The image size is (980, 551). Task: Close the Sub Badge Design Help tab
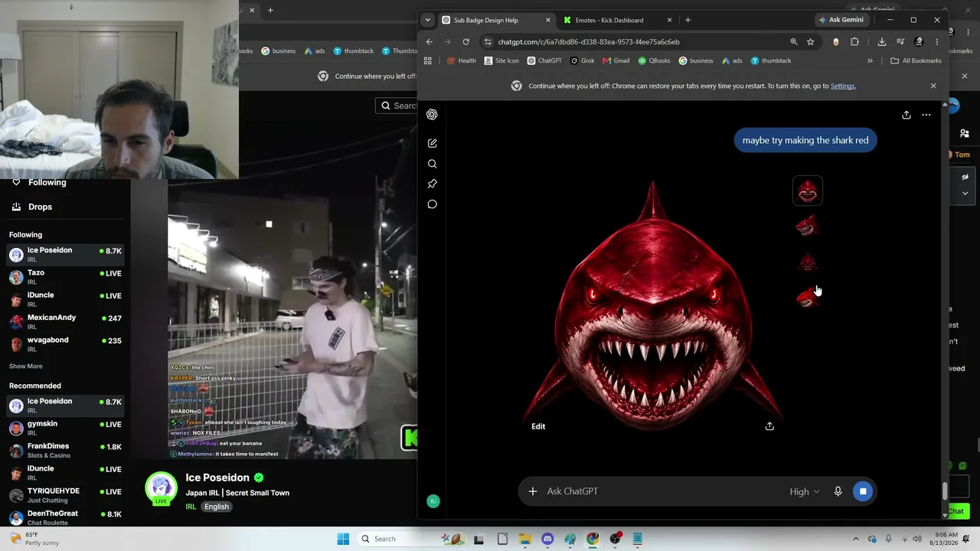point(547,20)
